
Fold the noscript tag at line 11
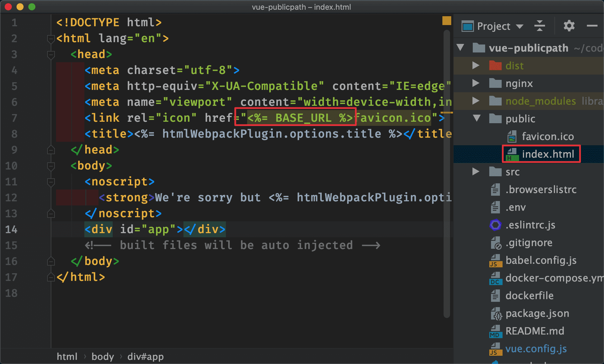point(51,182)
